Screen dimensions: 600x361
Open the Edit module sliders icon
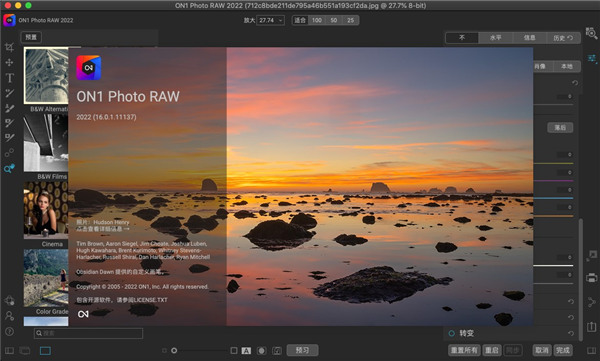[592, 58]
